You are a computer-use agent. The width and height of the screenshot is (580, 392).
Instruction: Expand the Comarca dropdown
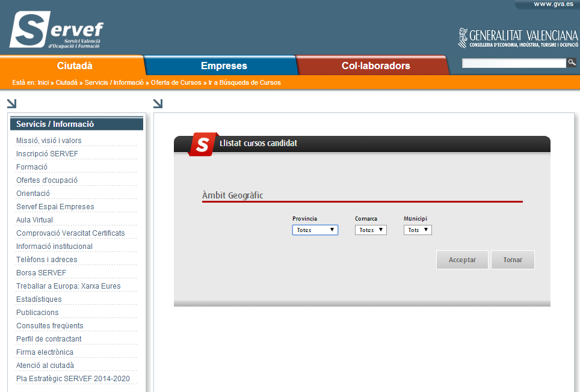tap(370, 230)
